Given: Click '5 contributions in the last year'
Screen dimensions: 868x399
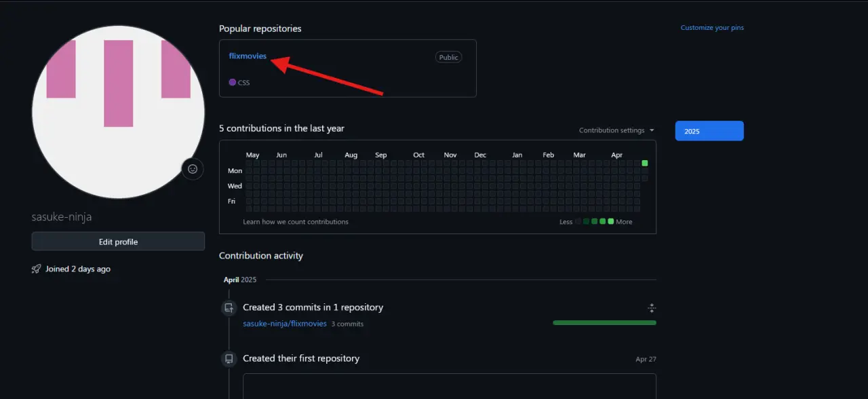Looking at the screenshot, I should pos(281,128).
